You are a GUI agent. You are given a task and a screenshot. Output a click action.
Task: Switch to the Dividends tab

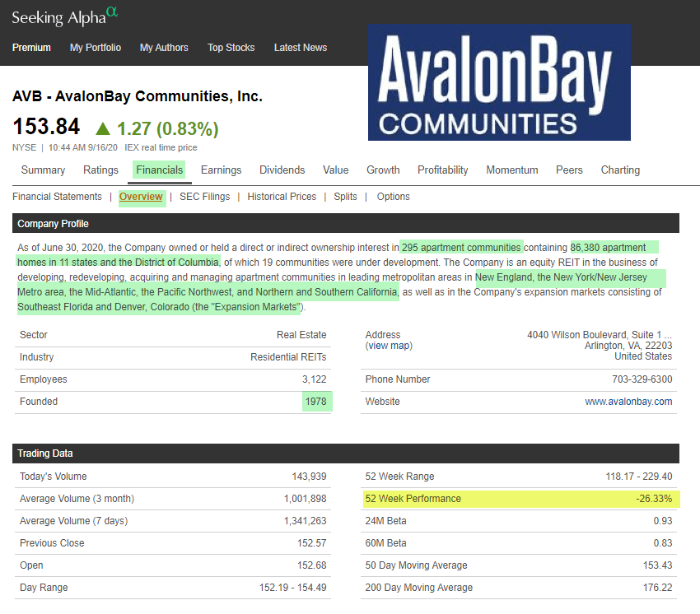[x=282, y=170]
